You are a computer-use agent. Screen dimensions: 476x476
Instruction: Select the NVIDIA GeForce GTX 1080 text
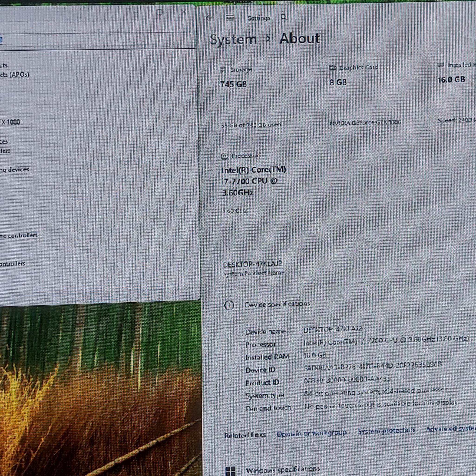pos(365,122)
